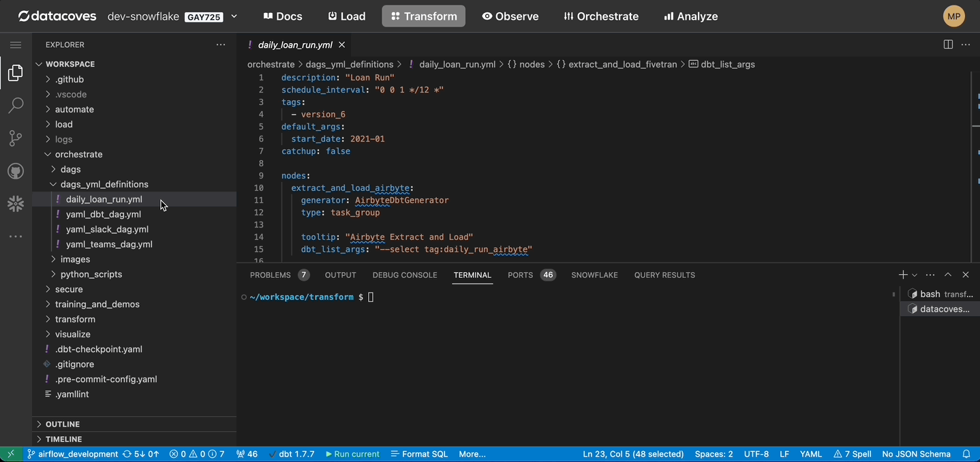Screen dimensions: 980x462
Task: Open terminal panel more actions
Action: click(x=930, y=275)
